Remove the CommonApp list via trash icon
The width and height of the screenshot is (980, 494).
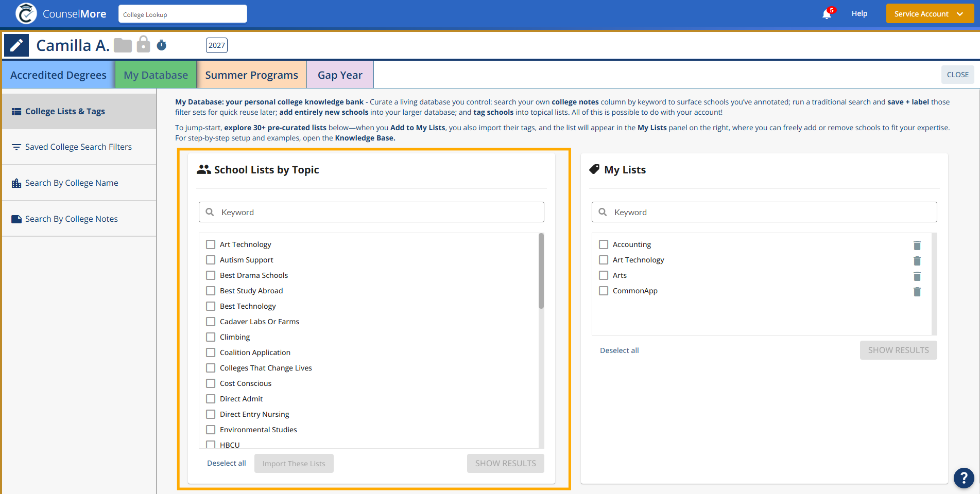(x=917, y=291)
